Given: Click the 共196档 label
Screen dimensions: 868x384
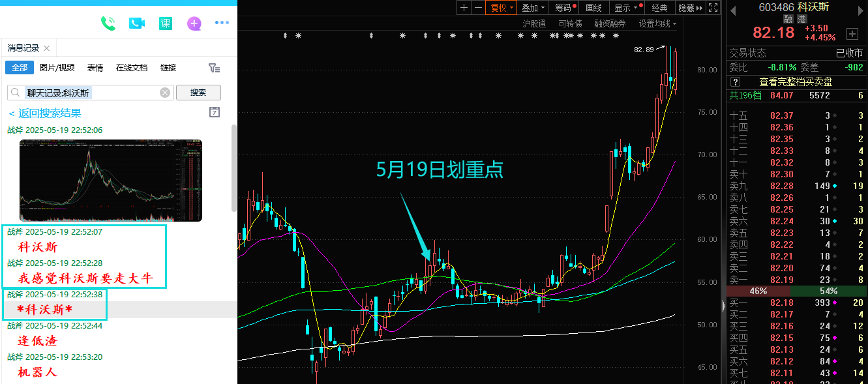Looking at the screenshot, I should (x=745, y=95).
